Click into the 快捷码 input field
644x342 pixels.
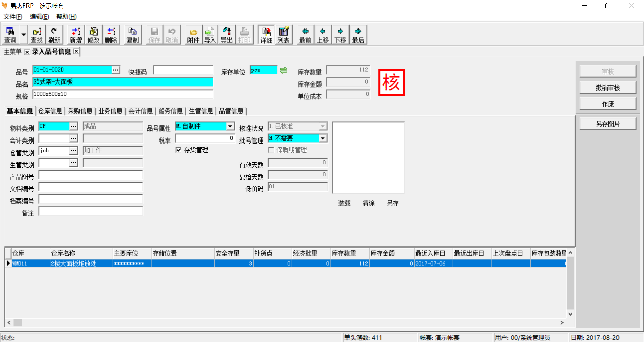click(x=183, y=70)
